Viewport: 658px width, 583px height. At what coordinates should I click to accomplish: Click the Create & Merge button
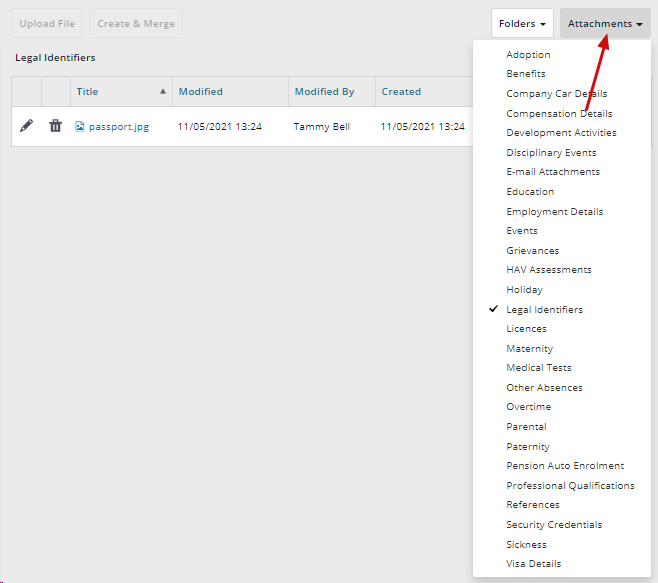(x=136, y=24)
